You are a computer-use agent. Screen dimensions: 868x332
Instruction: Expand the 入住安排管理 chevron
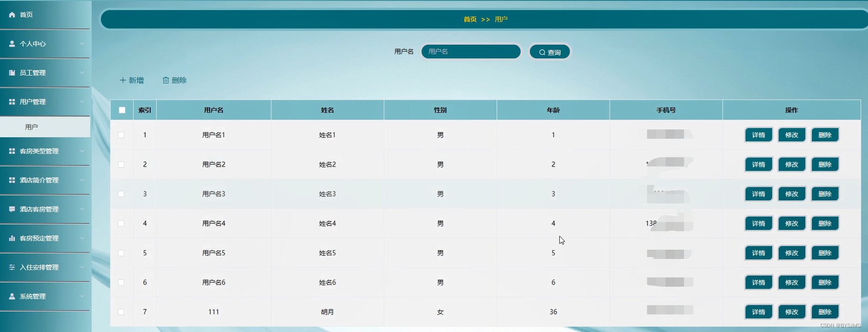pos(82,267)
